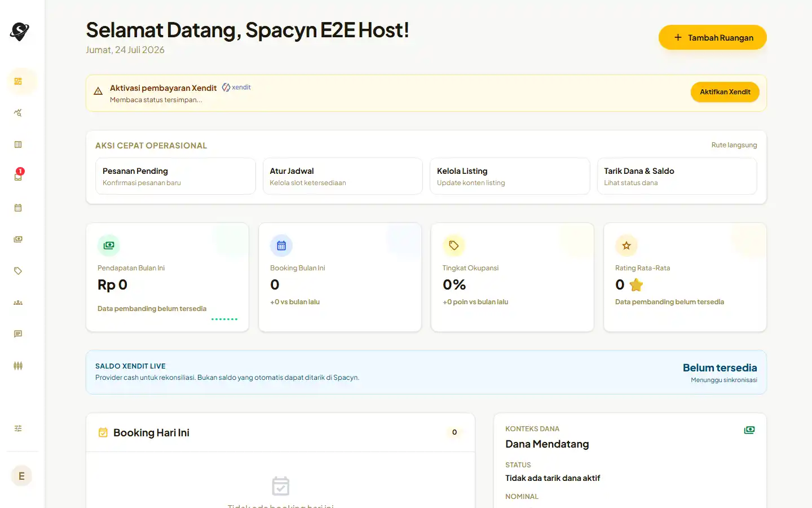Click the Pendapatan Bulan Ini card value Rp 0
The height and width of the screenshot is (508, 812).
(x=113, y=285)
